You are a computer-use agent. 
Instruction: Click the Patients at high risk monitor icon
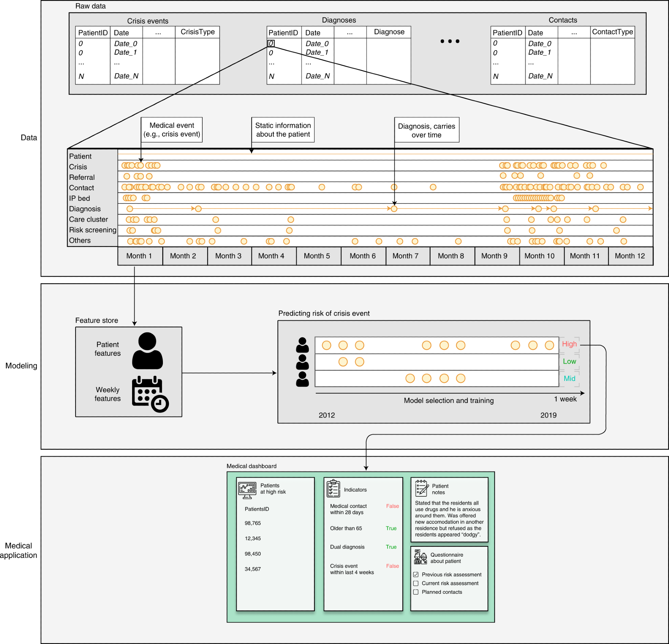click(247, 490)
